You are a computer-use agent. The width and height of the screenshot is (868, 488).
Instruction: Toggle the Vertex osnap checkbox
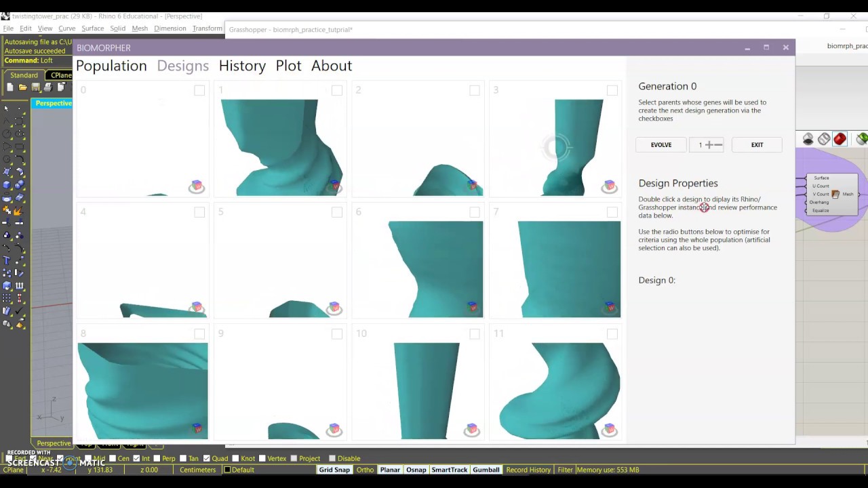coord(262,458)
